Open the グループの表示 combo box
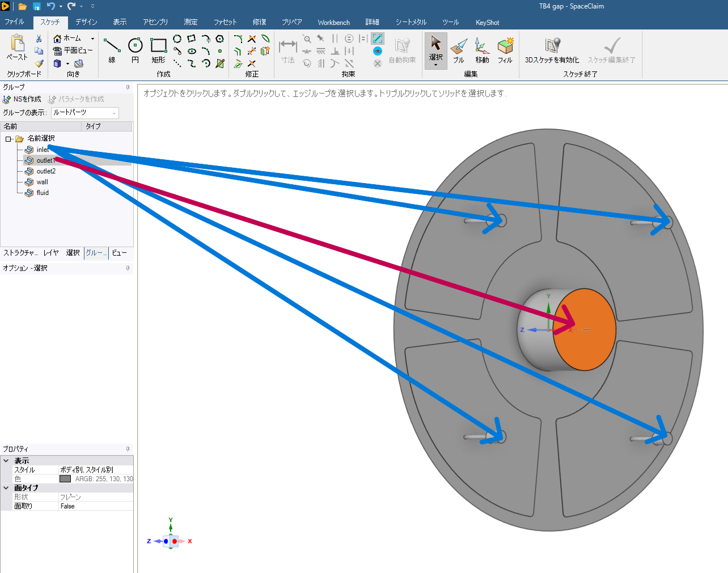 click(x=85, y=113)
